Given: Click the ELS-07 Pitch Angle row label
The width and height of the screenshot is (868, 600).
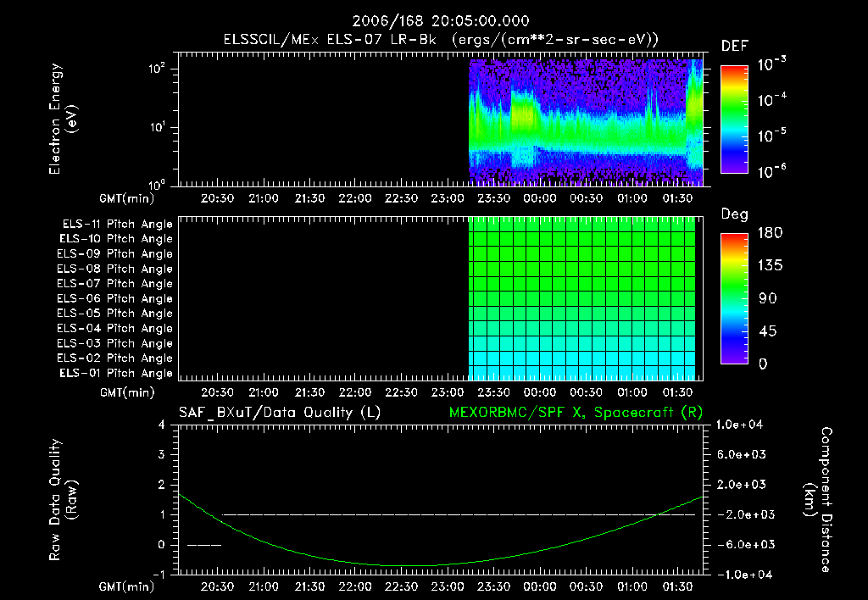Looking at the screenshot, I should tap(114, 284).
